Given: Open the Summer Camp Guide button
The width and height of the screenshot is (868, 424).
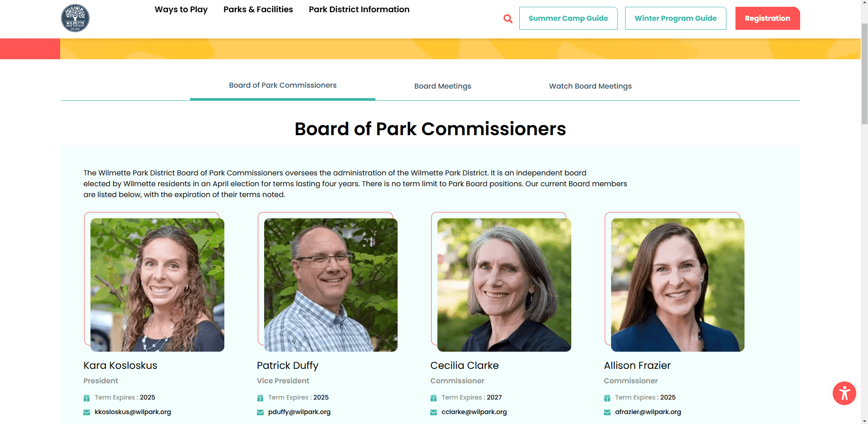Looking at the screenshot, I should click(568, 19).
